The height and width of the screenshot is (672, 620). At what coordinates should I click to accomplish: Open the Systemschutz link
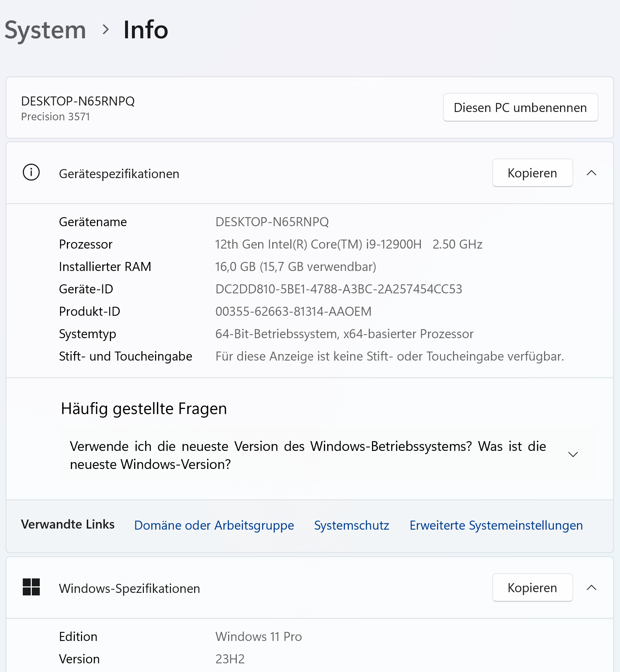tap(352, 525)
